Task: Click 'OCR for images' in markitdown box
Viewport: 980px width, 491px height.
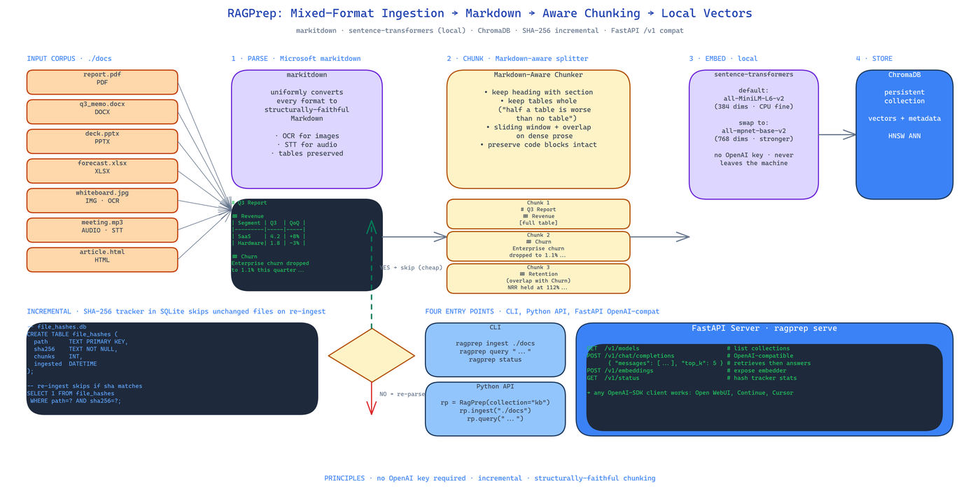Action: [x=307, y=136]
